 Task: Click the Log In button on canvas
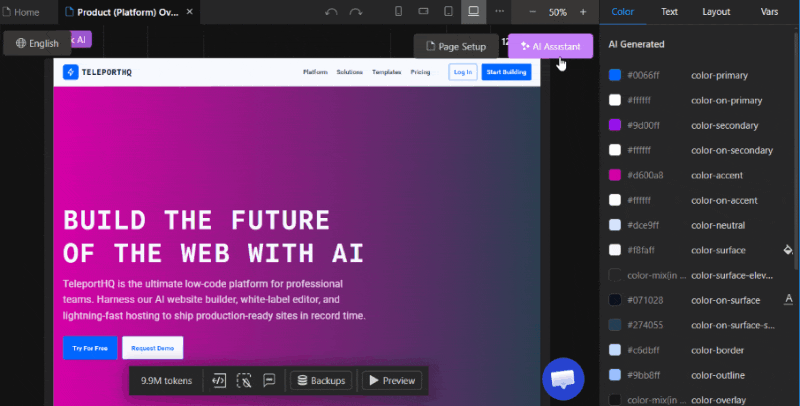463,72
